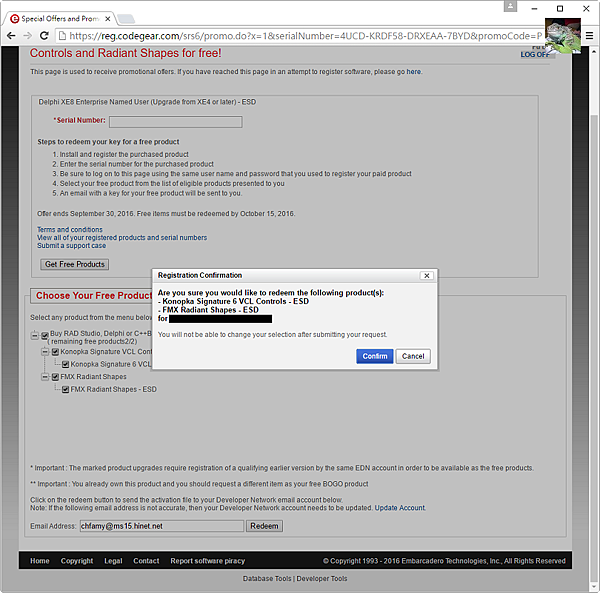Click Report software piracy link

(208, 561)
